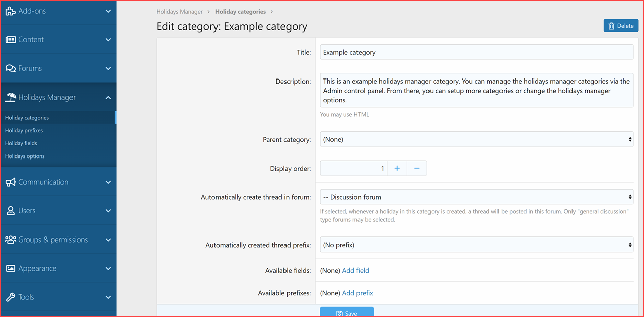
Task: Click the Add prefix link
Action: point(357,293)
